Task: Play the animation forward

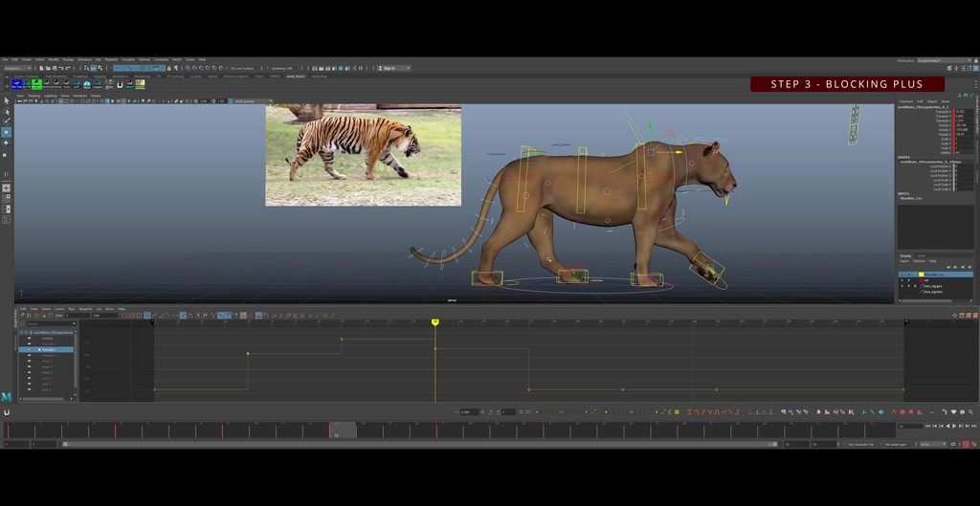Action: (954, 426)
